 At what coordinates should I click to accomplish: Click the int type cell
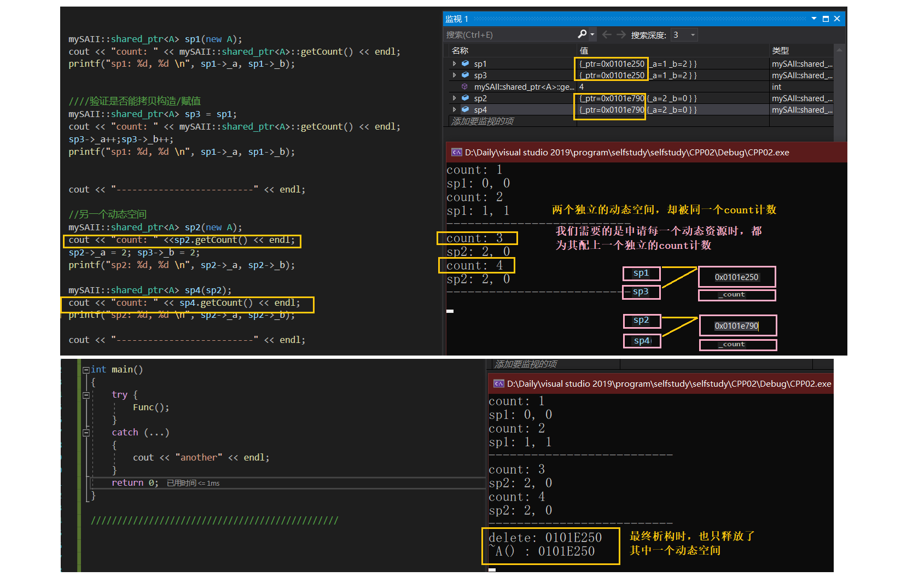point(801,87)
